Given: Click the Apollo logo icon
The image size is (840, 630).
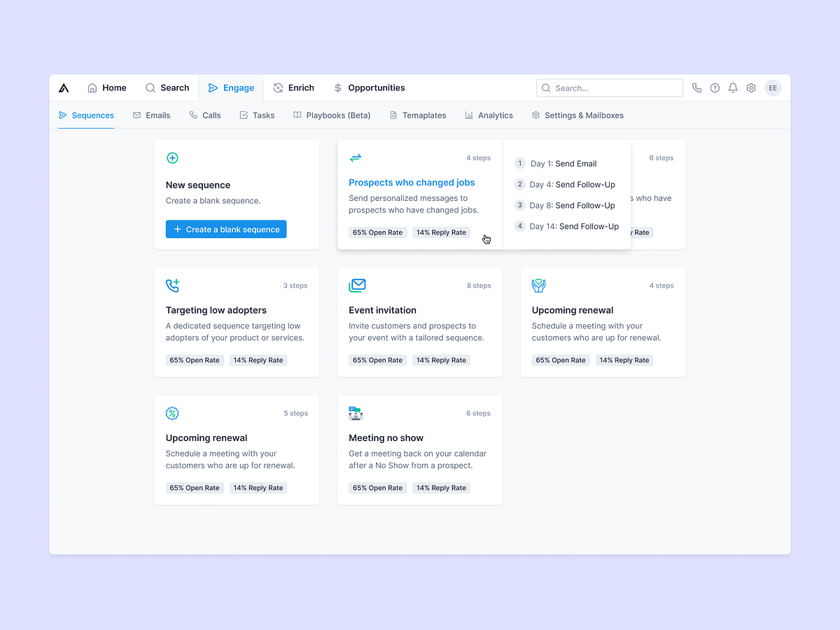Looking at the screenshot, I should 64,87.
